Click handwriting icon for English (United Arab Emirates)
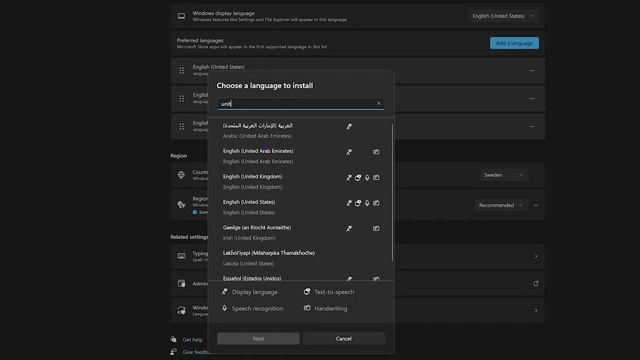The image size is (640, 360). click(376, 152)
